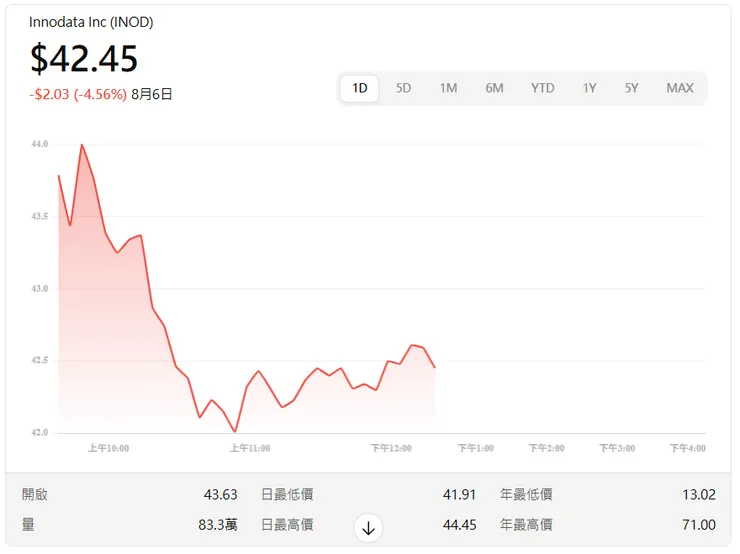
Task: Switch to the 5D chart range
Action: point(404,88)
